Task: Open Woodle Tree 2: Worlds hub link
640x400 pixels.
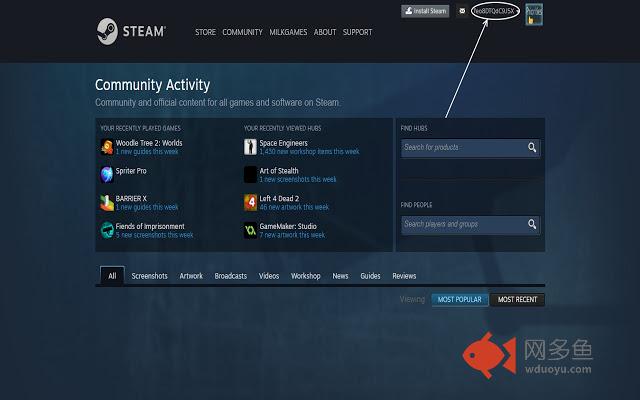Action: point(149,143)
